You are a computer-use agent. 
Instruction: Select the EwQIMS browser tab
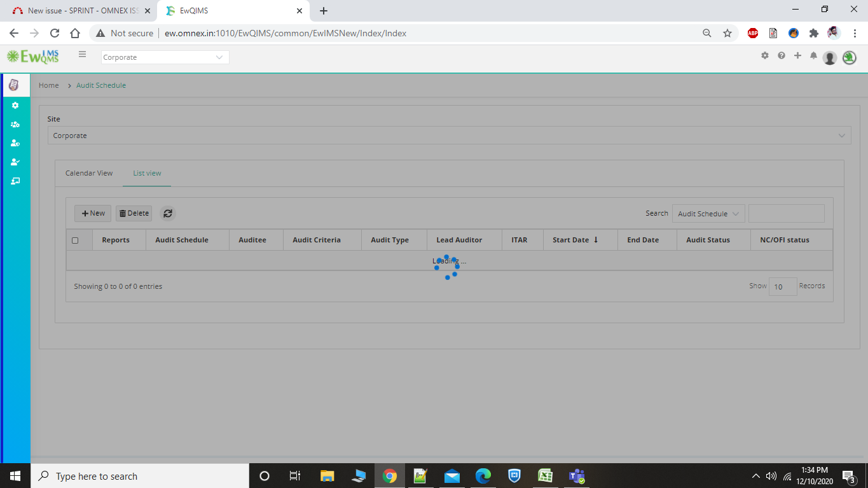point(232,11)
